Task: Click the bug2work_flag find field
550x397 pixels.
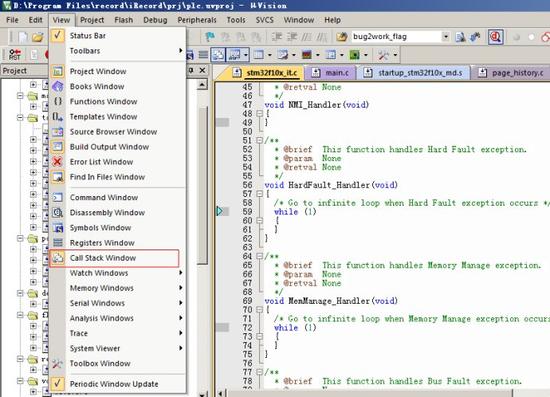Action: pyautogui.click(x=396, y=36)
